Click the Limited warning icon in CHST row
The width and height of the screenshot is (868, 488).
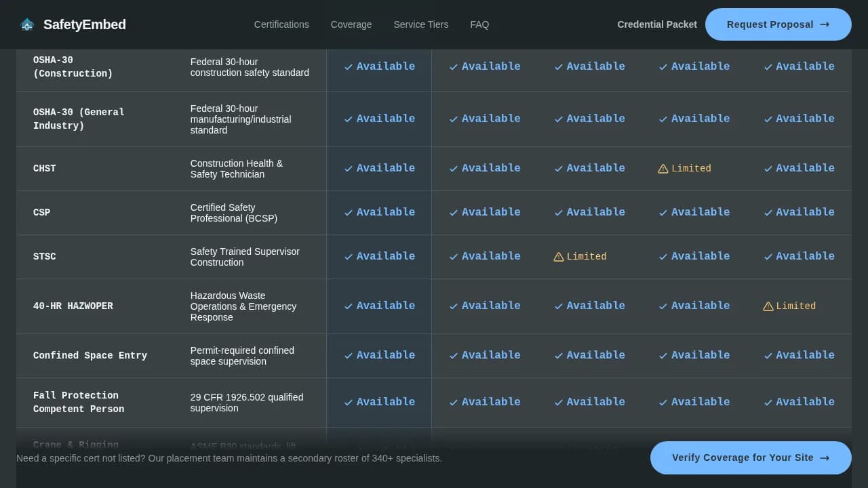coord(663,169)
